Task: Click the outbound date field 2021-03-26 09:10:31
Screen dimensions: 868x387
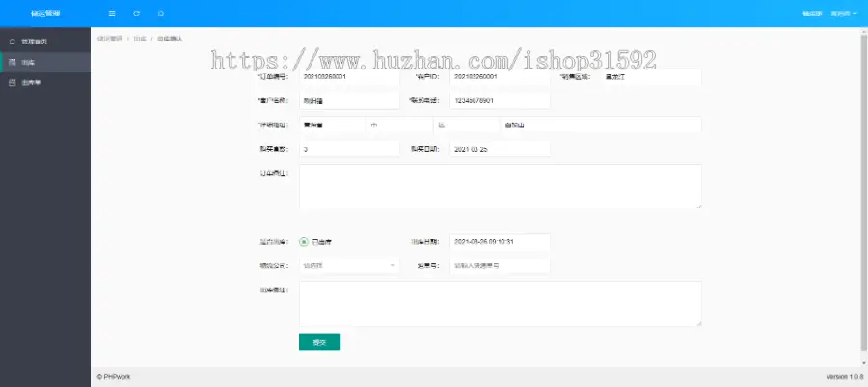Action: click(x=500, y=242)
